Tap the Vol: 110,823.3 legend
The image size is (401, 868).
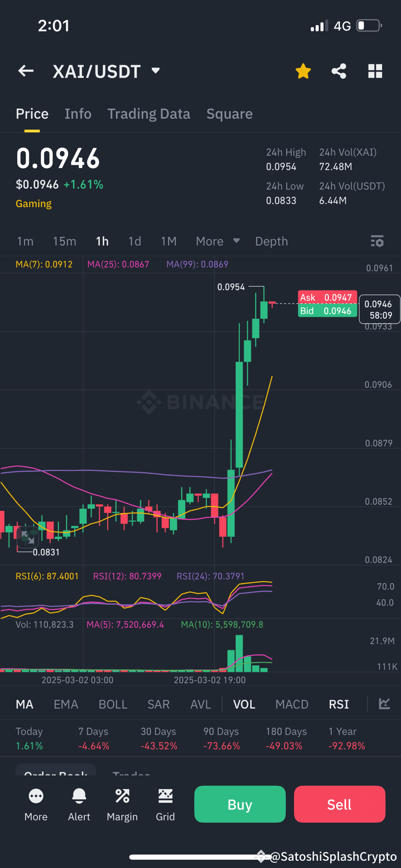pyautogui.click(x=45, y=624)
